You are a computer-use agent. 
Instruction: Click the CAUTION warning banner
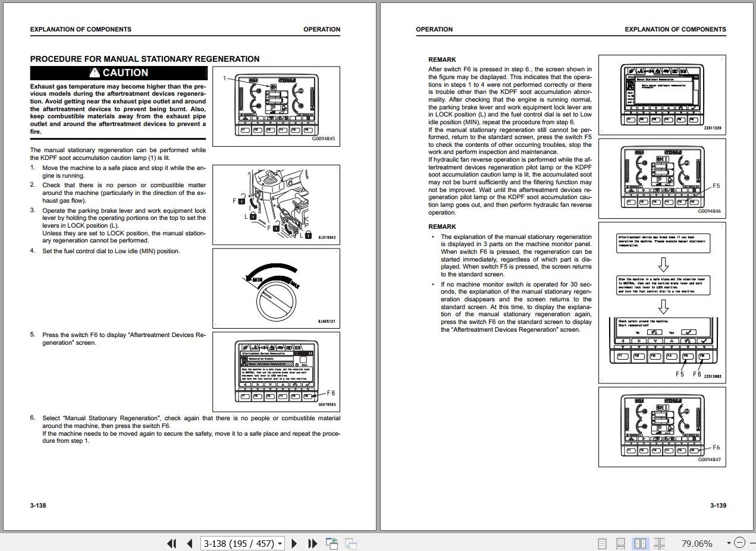pyautogui.click(x=118, y=73)
